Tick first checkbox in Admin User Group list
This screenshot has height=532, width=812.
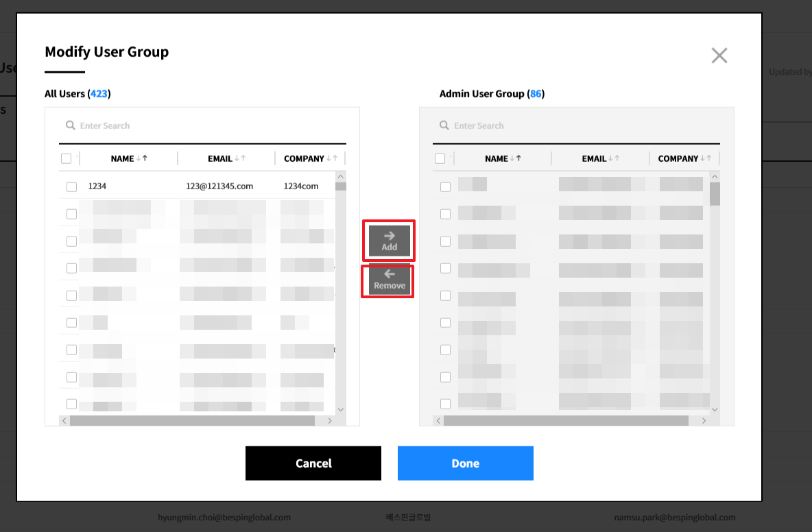coord(445,186)
